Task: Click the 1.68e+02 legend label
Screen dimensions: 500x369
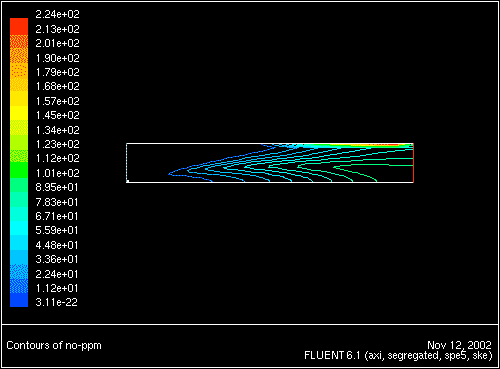Action: click(57, 86)
